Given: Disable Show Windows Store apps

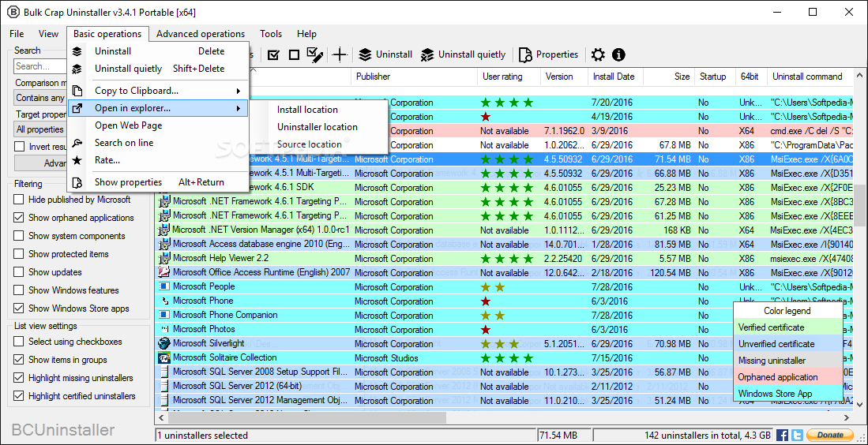Looking at the screenshot, I should tap(19, 309).
